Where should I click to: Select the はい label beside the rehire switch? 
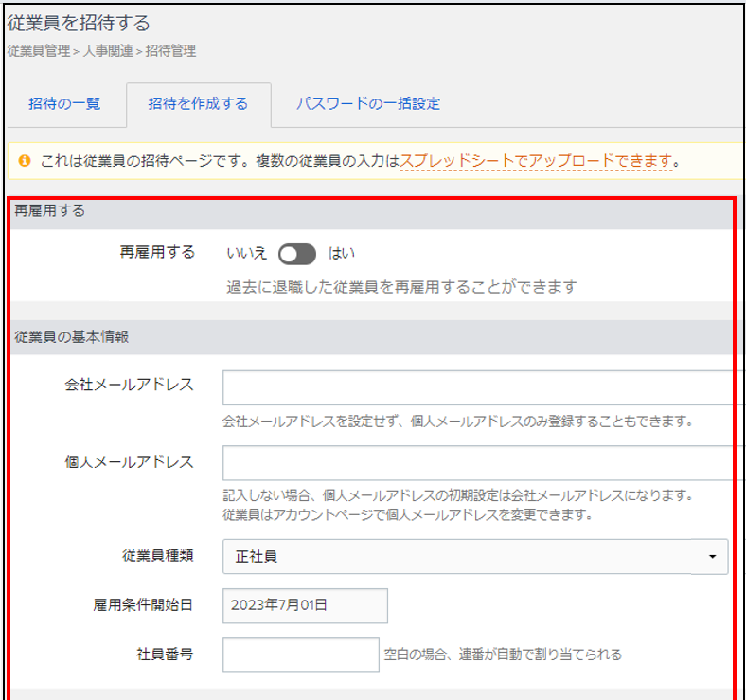coord(341,253)
